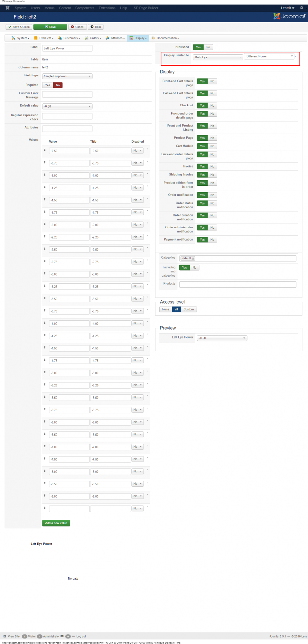Open the settings gear menu
This screenshot has height=644, width=308.
302,8
